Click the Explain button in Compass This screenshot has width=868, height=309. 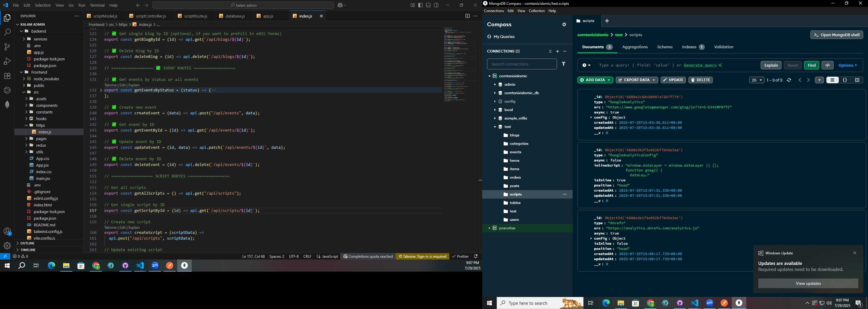coord(771,65)
